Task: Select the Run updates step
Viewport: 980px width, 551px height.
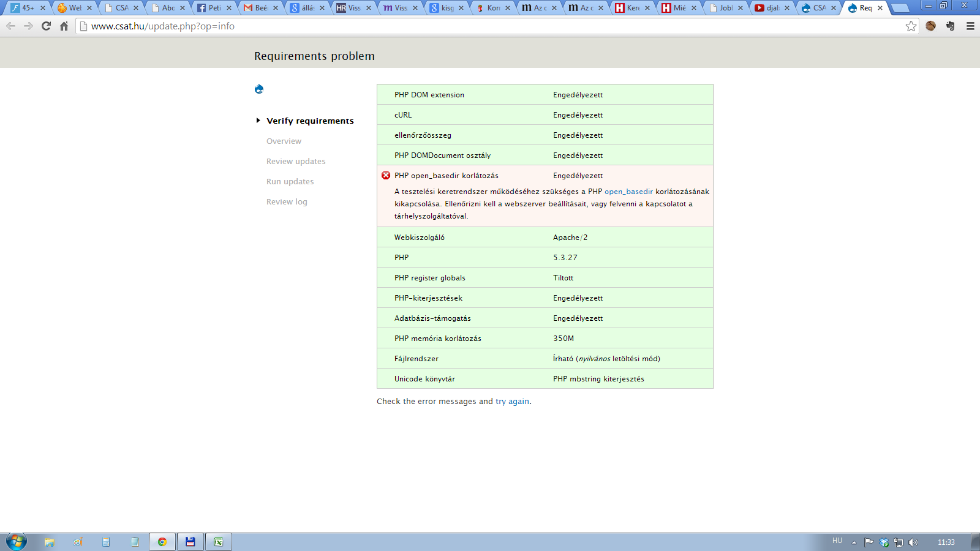Action: pos(290,182)
